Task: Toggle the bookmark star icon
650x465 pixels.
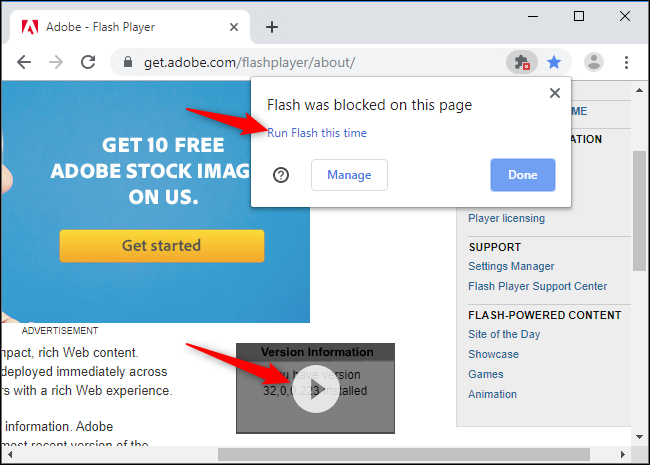Action: 554,63
